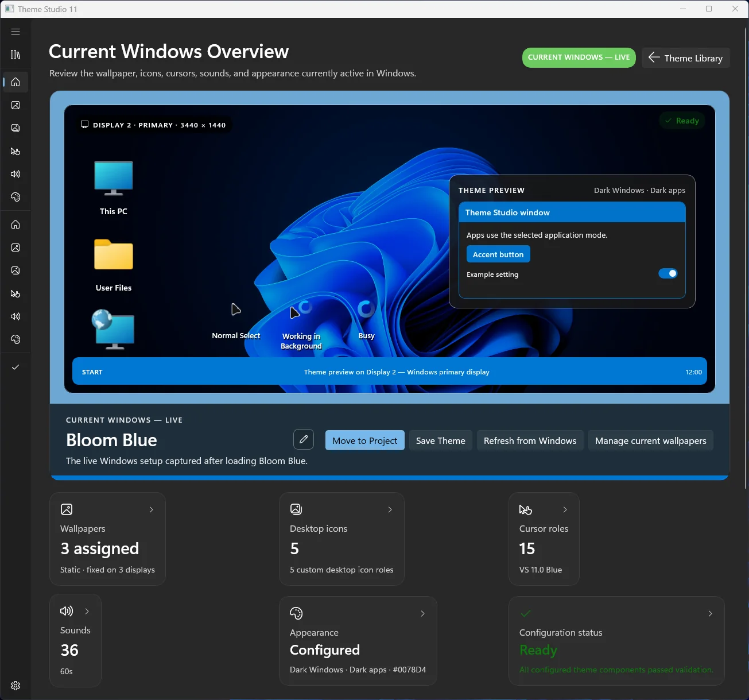This screenshot has height=700, width=749.
Task: Click "5 custom desktop icon roles" text
Action: click(x=341, y=570)
